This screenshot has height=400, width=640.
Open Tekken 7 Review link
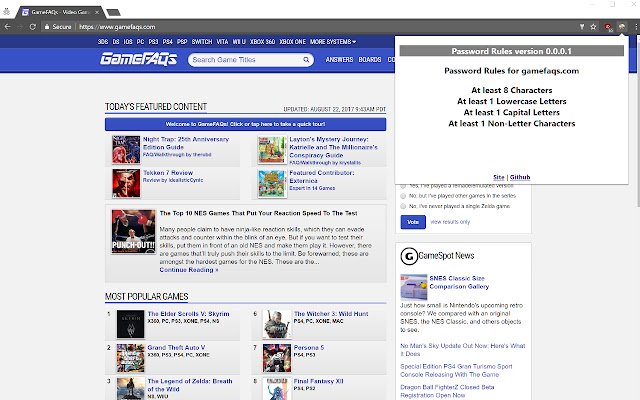[168, 173]
